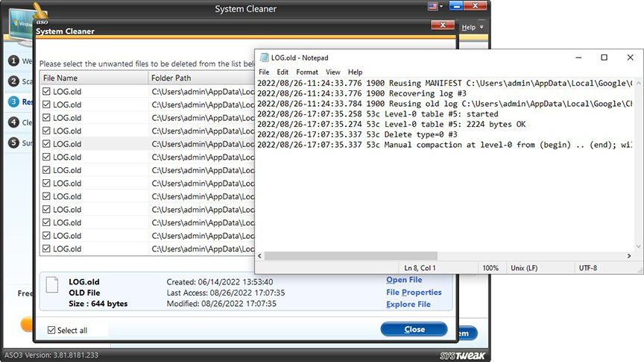Click the 'Level-0 table #5: started' line
The width and height of the screenshot is (644, 362).
pyautogui.click(x=378, y=114)
